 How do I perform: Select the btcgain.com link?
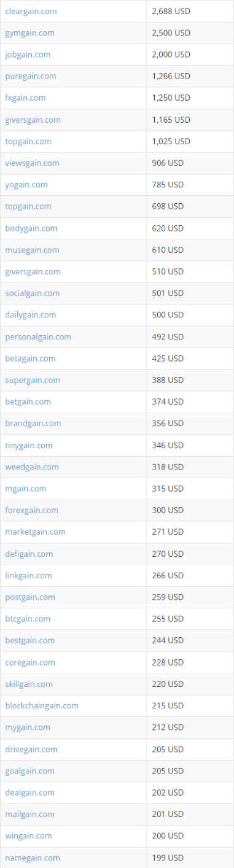[x=28, y=619]
